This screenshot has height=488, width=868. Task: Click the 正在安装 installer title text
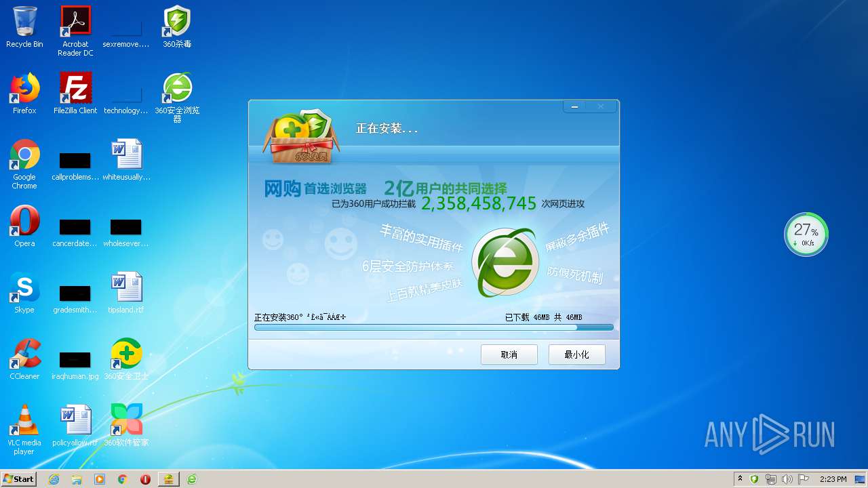click(x=387, y=128)
